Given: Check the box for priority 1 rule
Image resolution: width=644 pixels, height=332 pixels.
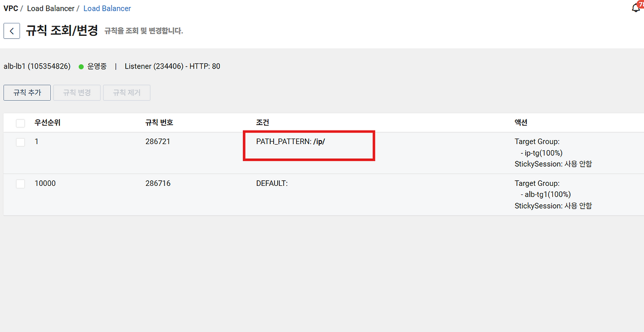Looking at the screenshot, I should pos(20,142).
